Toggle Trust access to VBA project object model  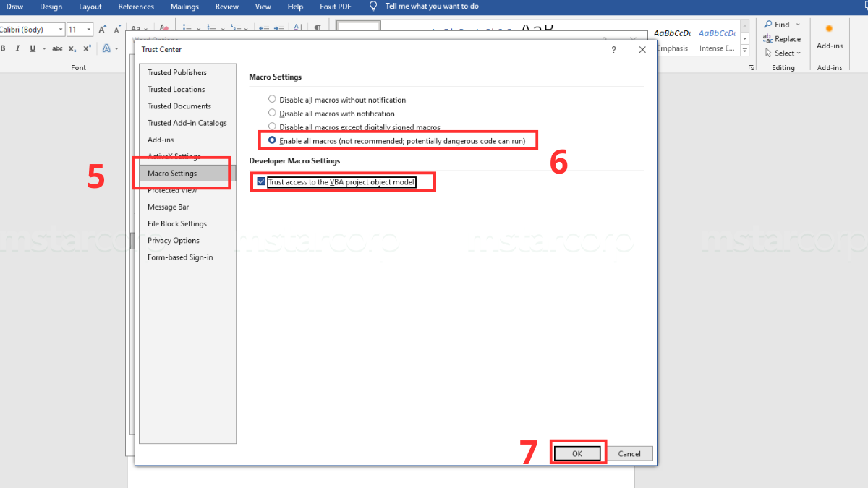click(x=261, y=182)
